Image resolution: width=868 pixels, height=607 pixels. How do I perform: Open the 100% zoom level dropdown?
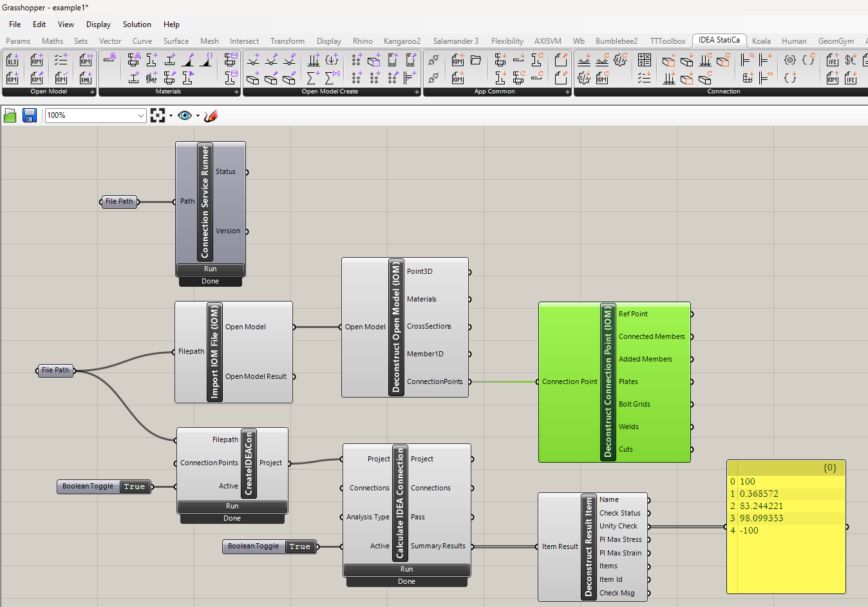[141, 115]
